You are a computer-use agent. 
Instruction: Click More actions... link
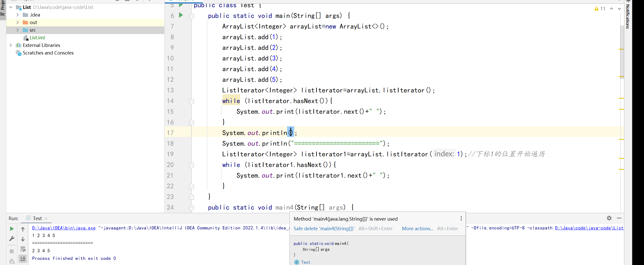pyautogui.click(x=418, y=228)
